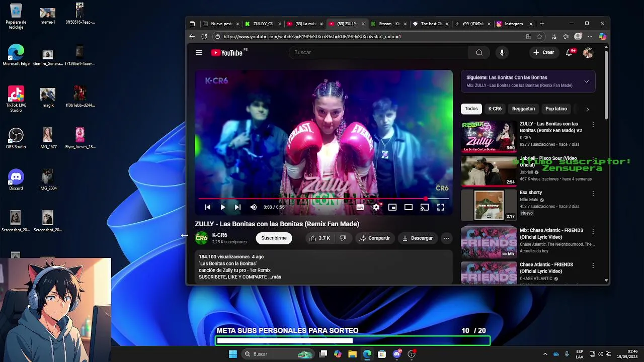Open the Esa shorty video thumbnail
644x362 pixels.
[x=489, y=205]
